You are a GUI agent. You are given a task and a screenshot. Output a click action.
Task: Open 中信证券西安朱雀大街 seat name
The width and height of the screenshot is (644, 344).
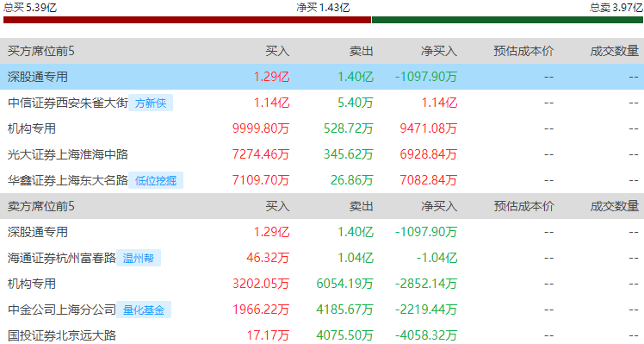[68, 103]
